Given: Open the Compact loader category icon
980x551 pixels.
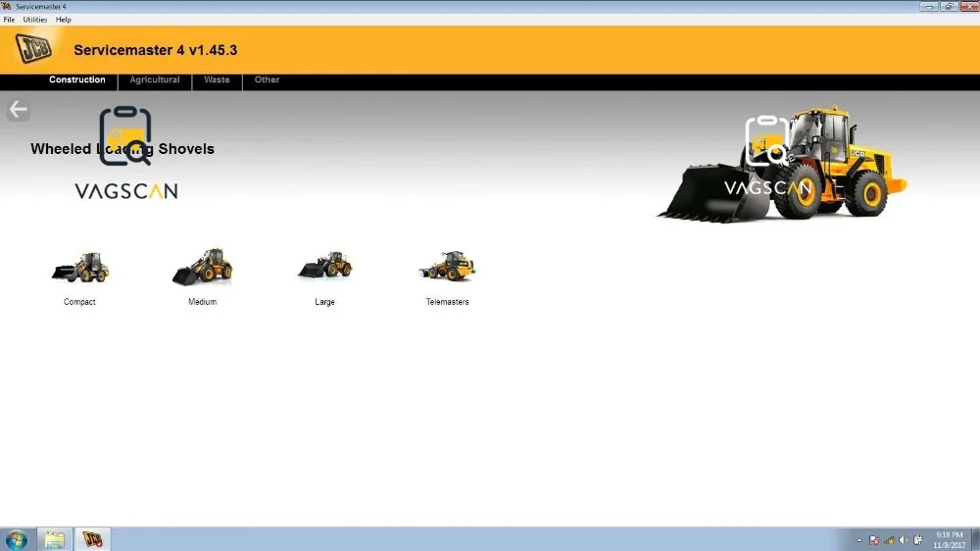Looking at the screenshot, I should 80,268.
